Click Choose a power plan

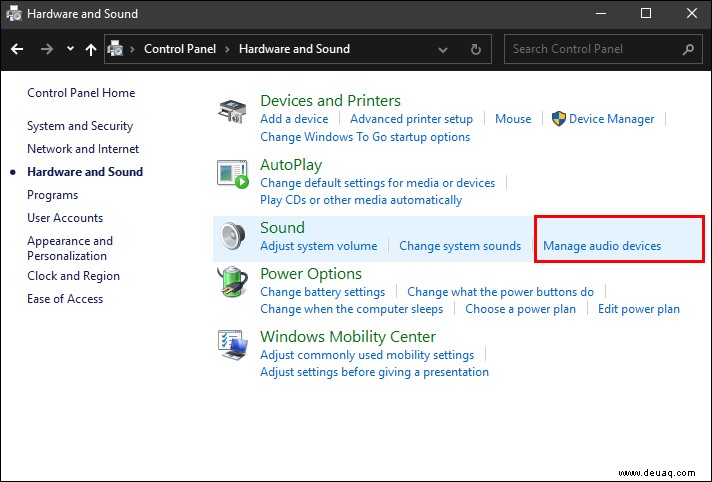520,309
